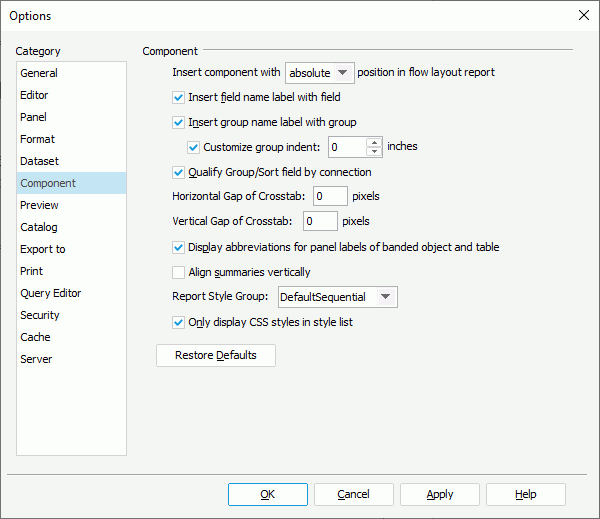Uncheck Insert field name label with field
This screenshot has height=519, width=600.
[x=178, y=97]
